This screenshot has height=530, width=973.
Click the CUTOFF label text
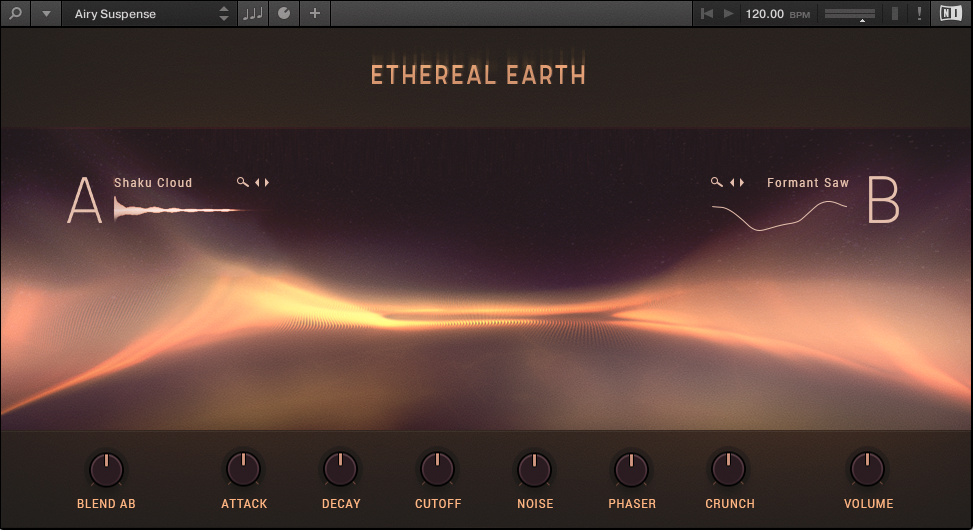coord(438,504)
